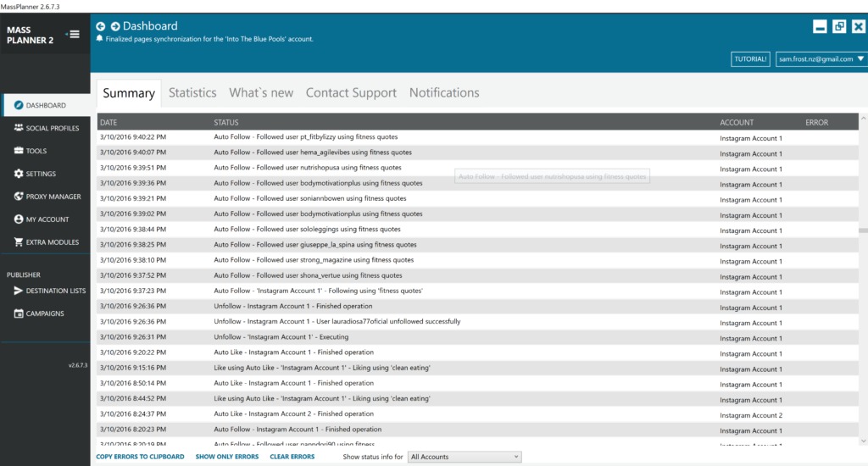Open the sam.frost.nz@gmail.com account dropdown
The image size is (868, 466).
pos(821,59)
